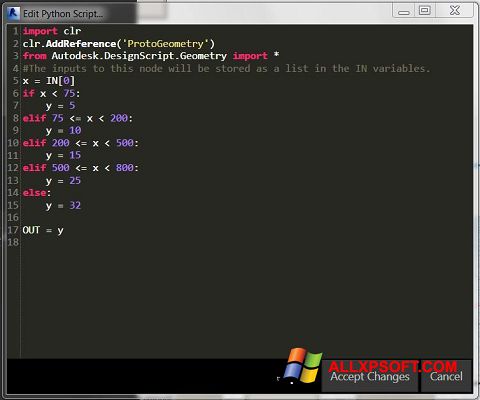The width and height of the screenshot is (480, 400).
Task: Click the value 500 in line 10
Action: click(125, 143)
